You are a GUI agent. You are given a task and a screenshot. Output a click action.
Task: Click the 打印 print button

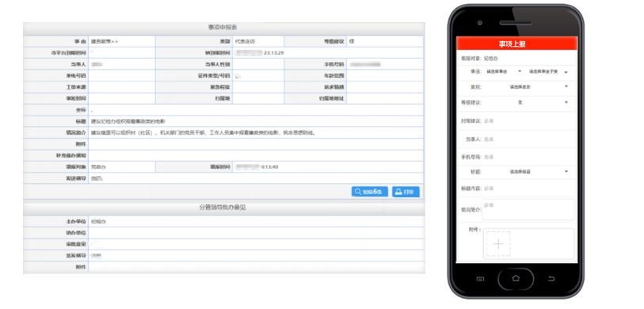pos(406,192)
